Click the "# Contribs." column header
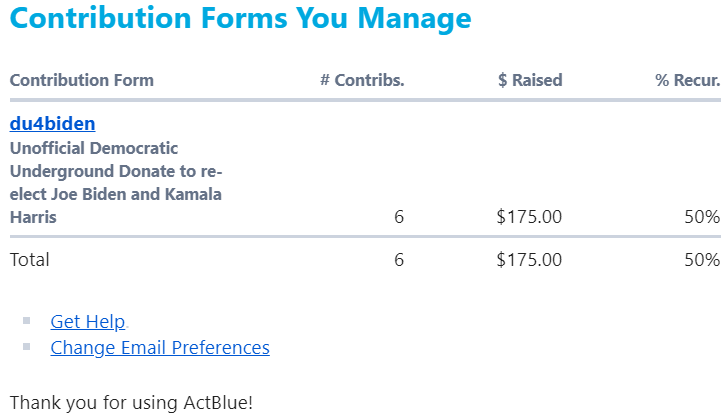 (x=362, y=80)
